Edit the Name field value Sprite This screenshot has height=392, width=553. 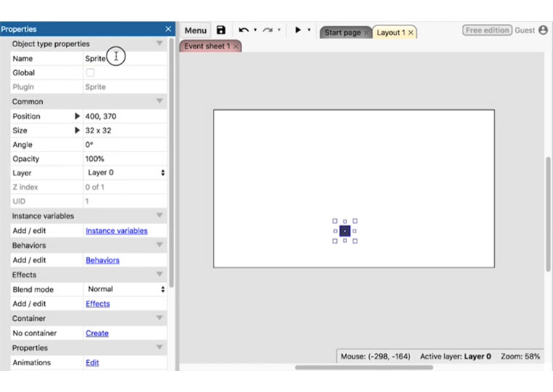point(125,59)
